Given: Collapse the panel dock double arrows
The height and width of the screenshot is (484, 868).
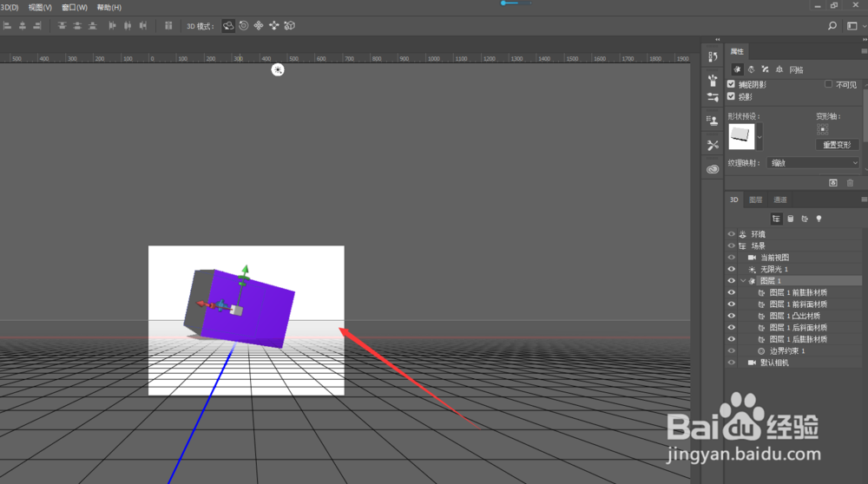Looking at the screenshot, I should click(865, 39).
